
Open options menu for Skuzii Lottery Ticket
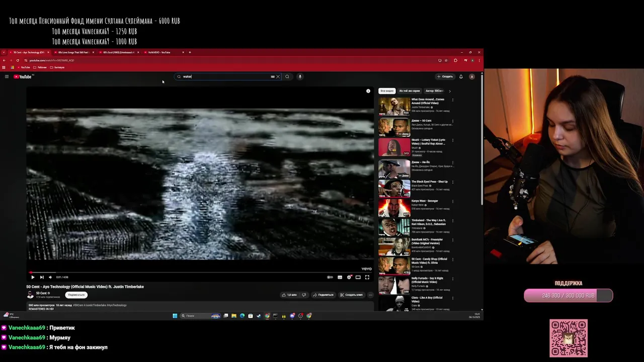[x=453, y=140]
